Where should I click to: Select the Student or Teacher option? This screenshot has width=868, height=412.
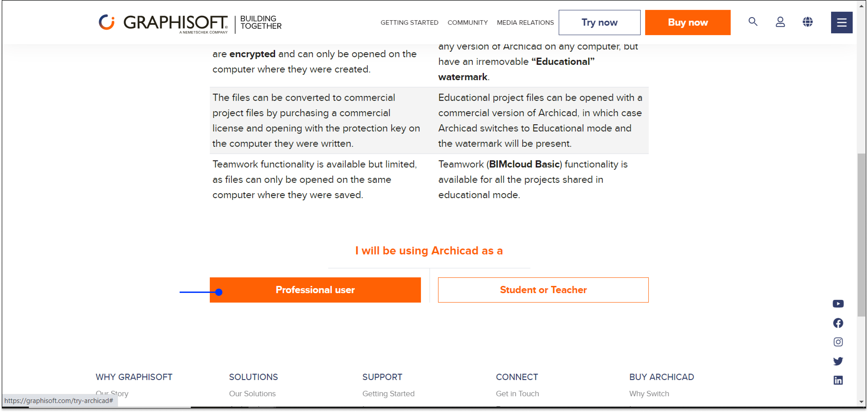tap(543, 290)
